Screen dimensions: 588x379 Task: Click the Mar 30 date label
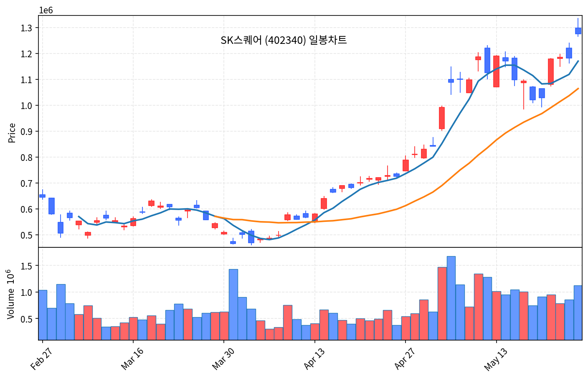(223, 359)
